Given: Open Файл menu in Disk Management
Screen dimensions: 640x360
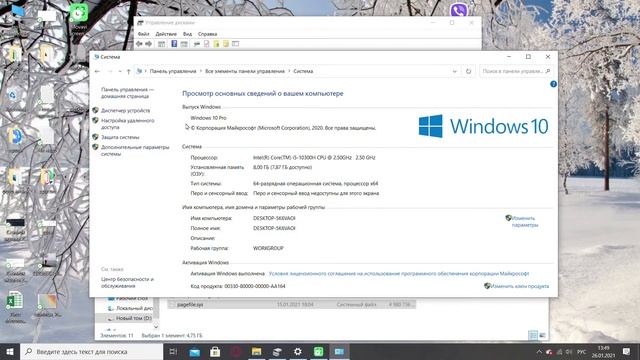Looking at the screenshot, I should [x=143, y=34].
